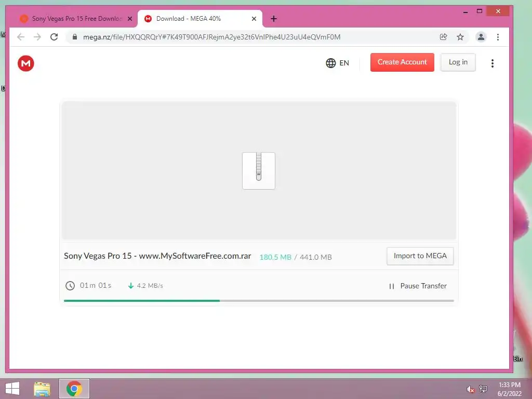532x399 pixels.
Task: Click the 441.0 MB total size text
Action: click(315, 257)
